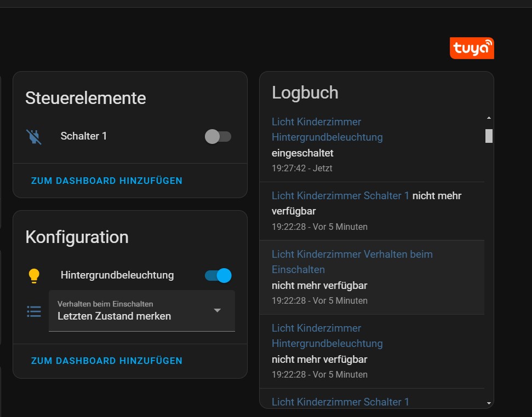532x417 pixels.
Task: Add Steuerelemente card to dashboard
Action: (106, 181)
